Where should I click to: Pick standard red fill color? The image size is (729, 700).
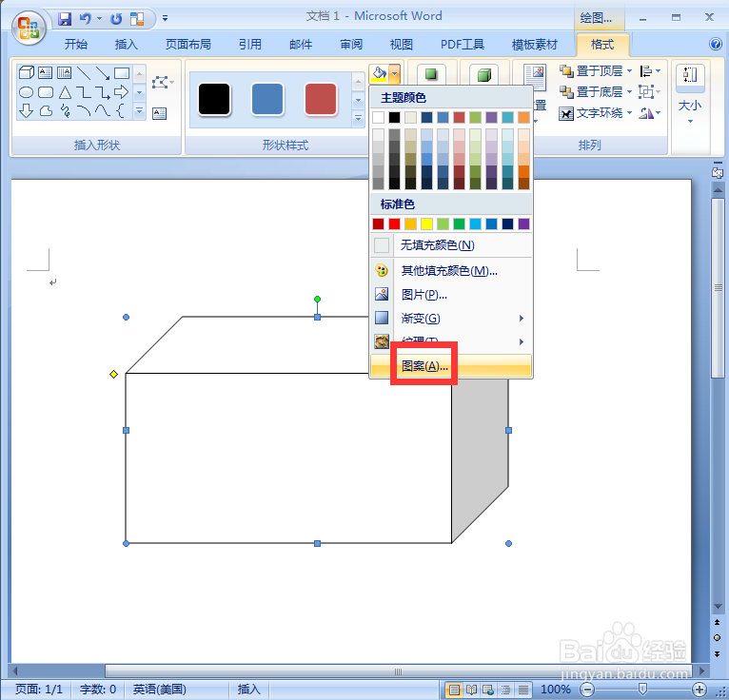click(x=394, y=224)
